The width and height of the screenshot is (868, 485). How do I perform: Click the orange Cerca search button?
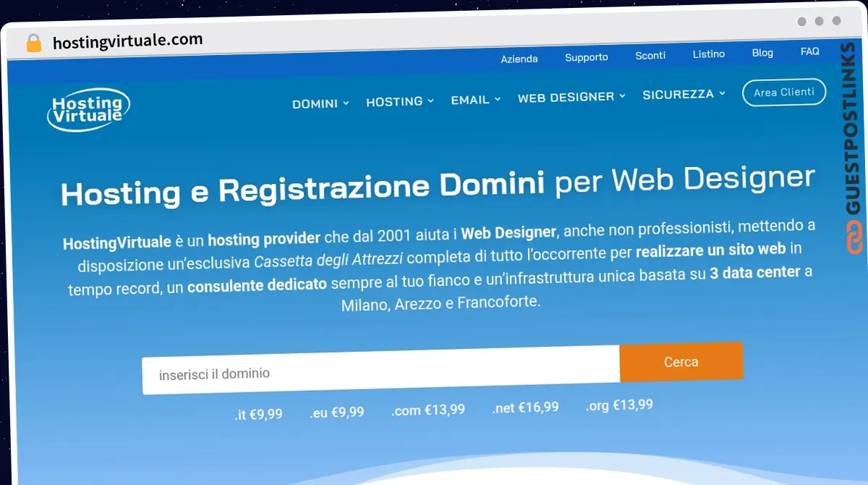click(x=681, y=362)
